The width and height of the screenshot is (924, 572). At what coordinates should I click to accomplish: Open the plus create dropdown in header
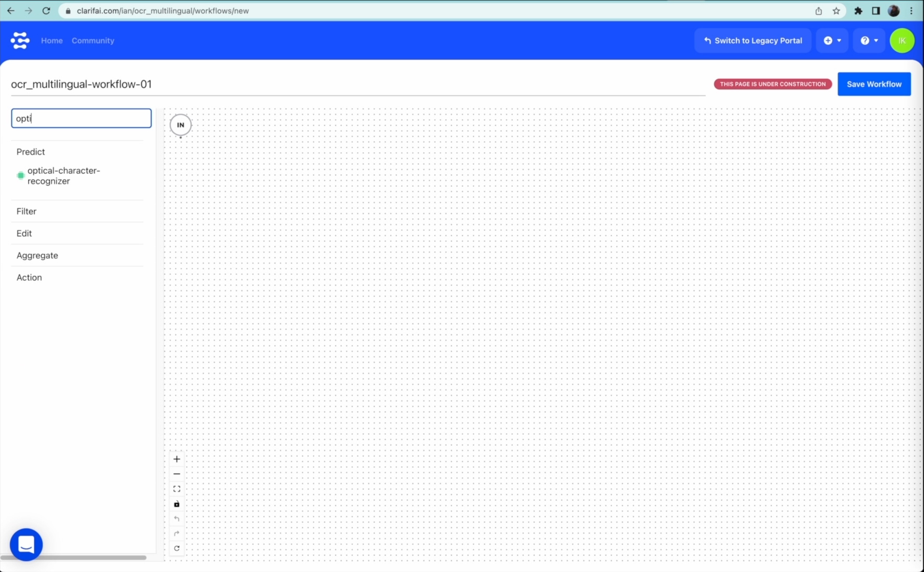point(832,41)
